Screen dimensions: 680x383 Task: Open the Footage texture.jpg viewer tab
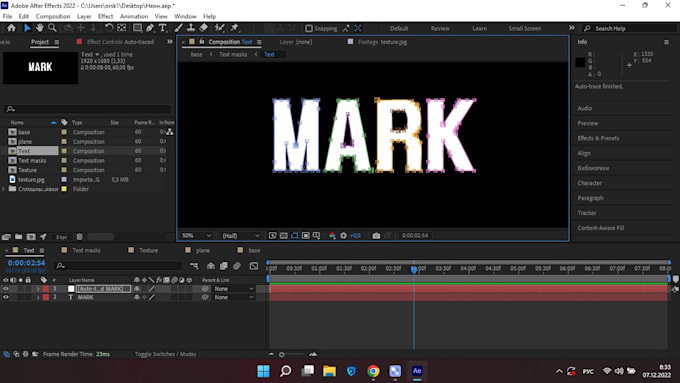382,42
